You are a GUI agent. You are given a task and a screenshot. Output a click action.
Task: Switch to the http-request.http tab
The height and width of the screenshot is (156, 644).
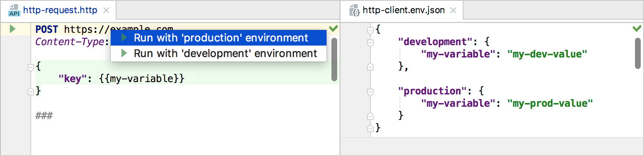pyautogui.click(x=60, y=10)
